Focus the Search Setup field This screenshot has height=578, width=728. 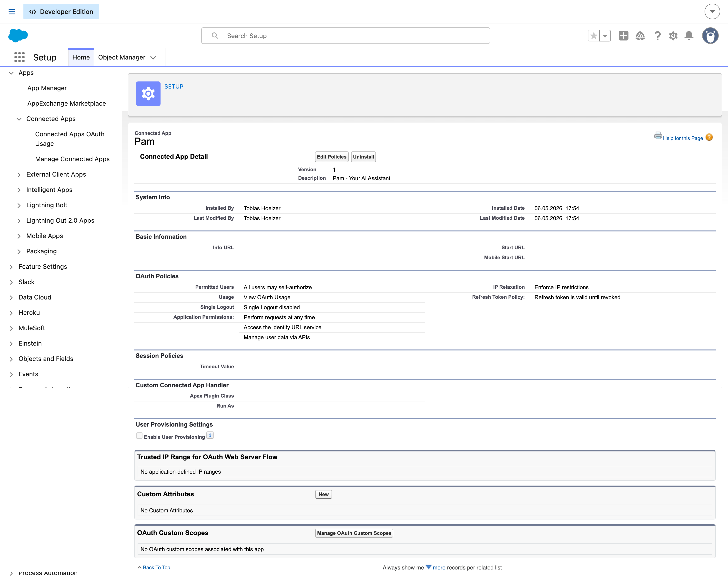click(x=345, y=36)
